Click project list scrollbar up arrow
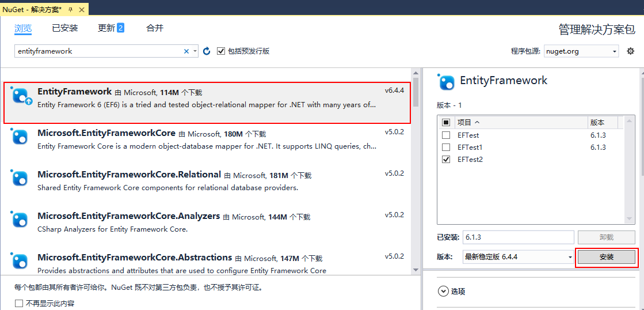The height and width of the screenshot is (310, 644). [x=629, y=122]
